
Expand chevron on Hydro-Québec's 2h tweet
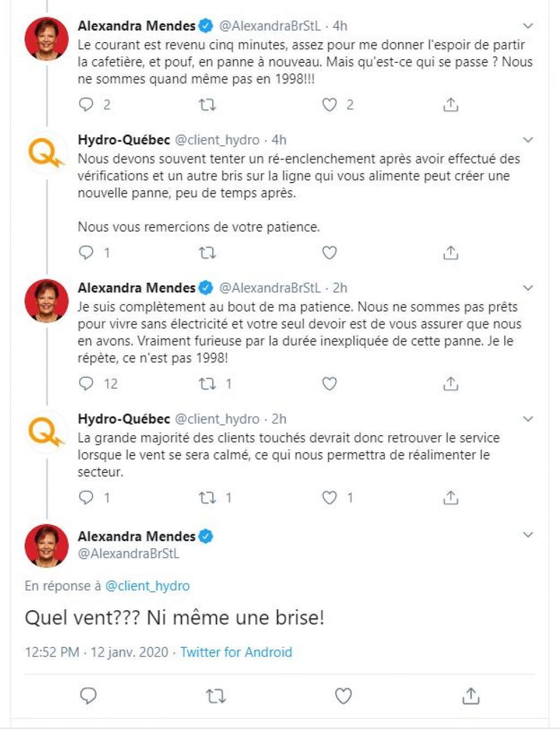pyautogui.click(x=528, y=419)
